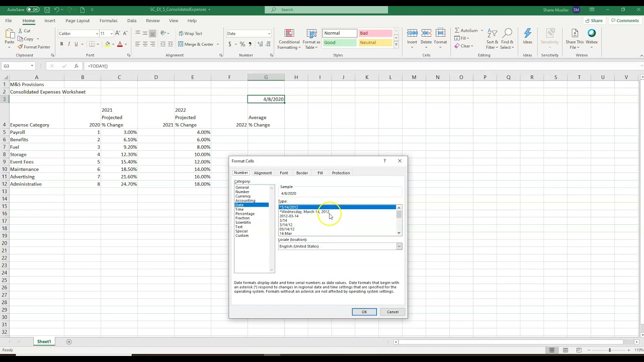644x362 pixels.
Task: Click the Insert Function fx icon
Action: tap(76, 66)
